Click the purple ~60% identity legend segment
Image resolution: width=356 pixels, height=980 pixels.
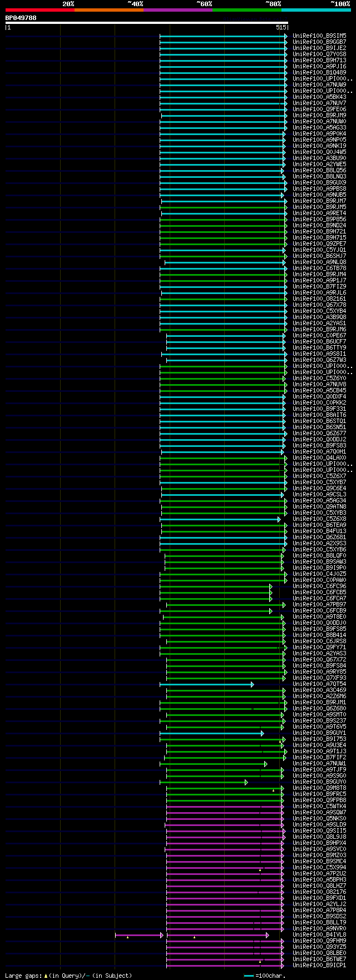pyautogui.click(x=177, y=10)
